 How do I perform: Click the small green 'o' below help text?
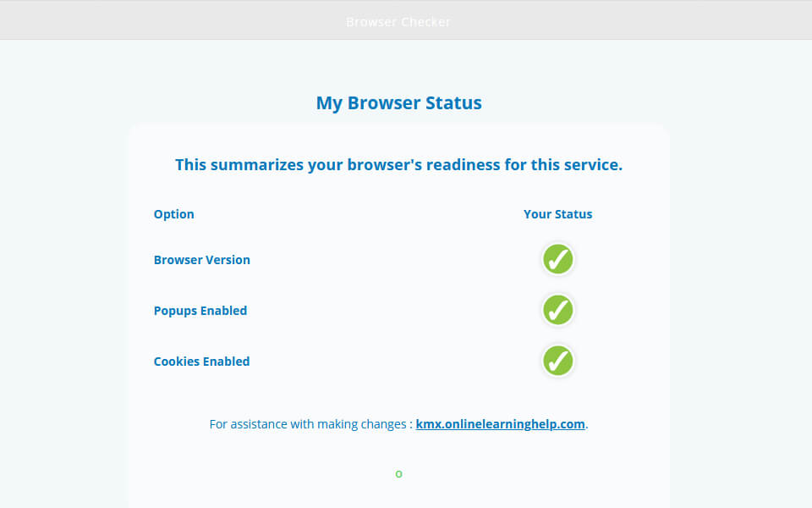[x=398, y=474]
